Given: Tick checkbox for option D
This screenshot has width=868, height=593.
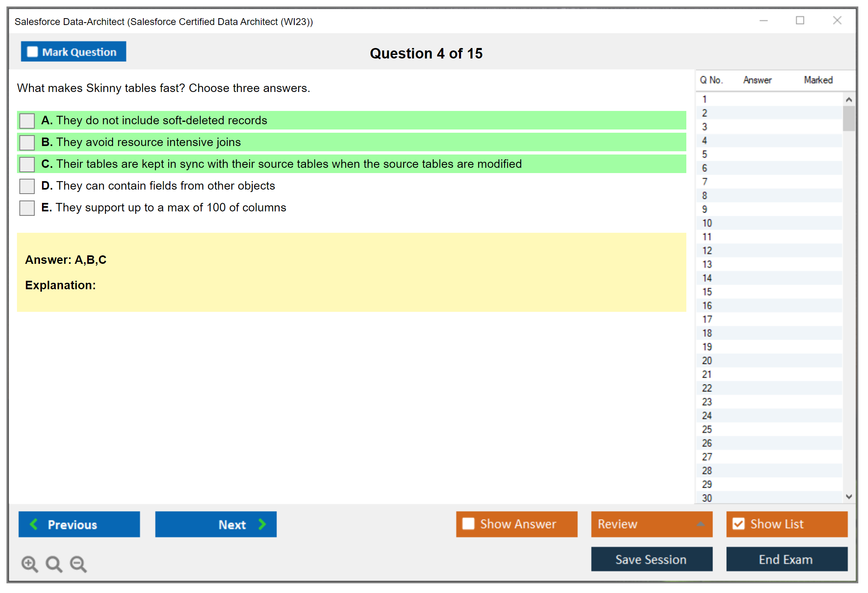Looking at the screenshot, I should coord(27,186).
